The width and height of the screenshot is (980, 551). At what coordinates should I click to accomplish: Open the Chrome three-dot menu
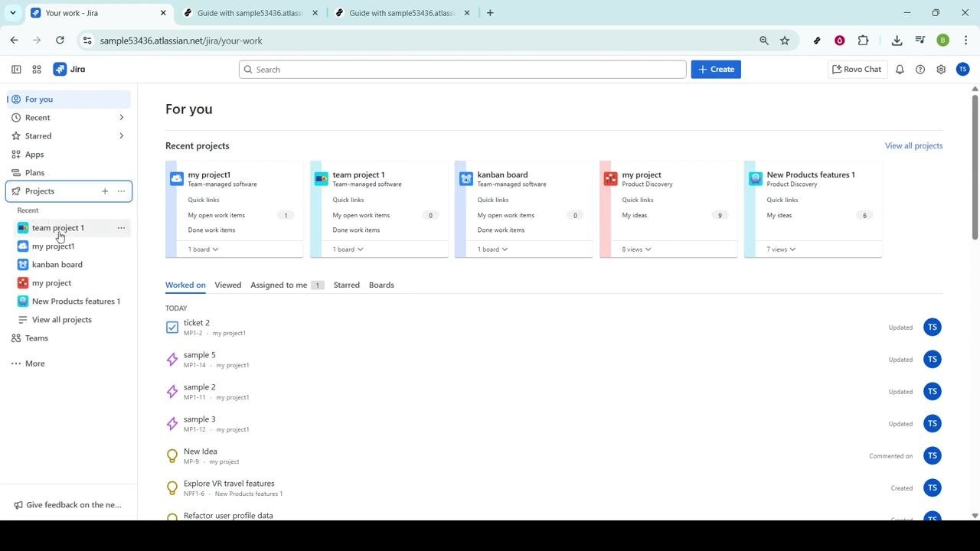tap(965, 41)
